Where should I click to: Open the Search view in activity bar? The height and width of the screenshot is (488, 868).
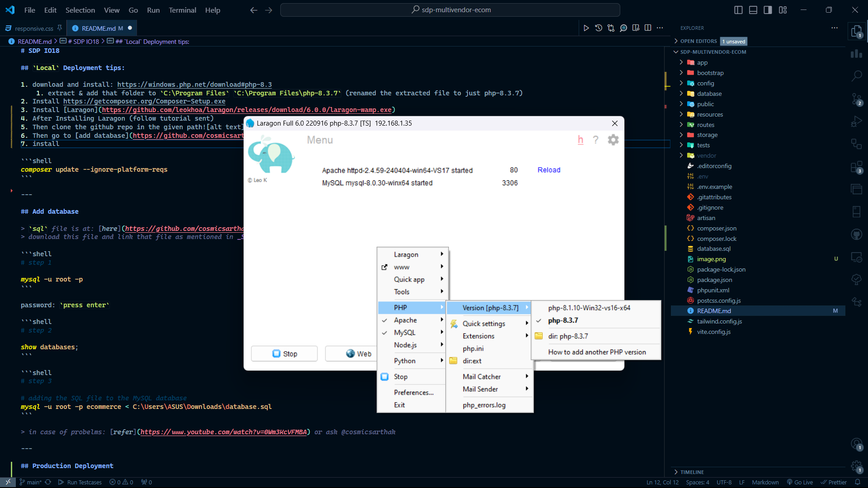point(856,76)
